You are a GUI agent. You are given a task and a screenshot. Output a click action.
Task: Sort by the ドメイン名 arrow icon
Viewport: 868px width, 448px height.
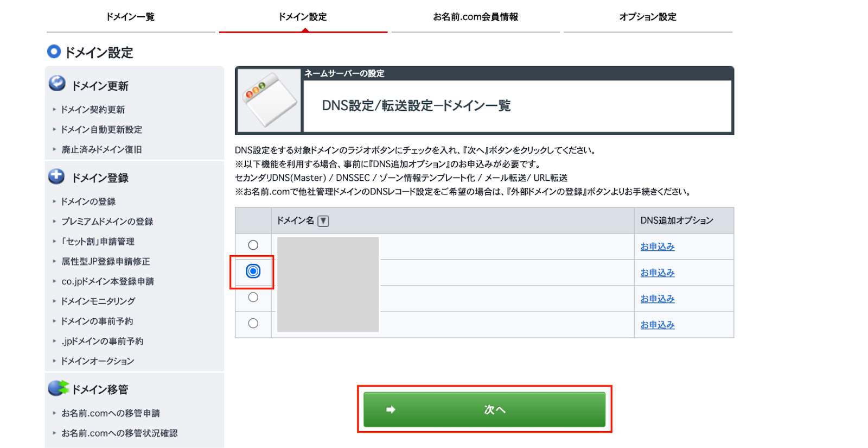tap(323, 221)
